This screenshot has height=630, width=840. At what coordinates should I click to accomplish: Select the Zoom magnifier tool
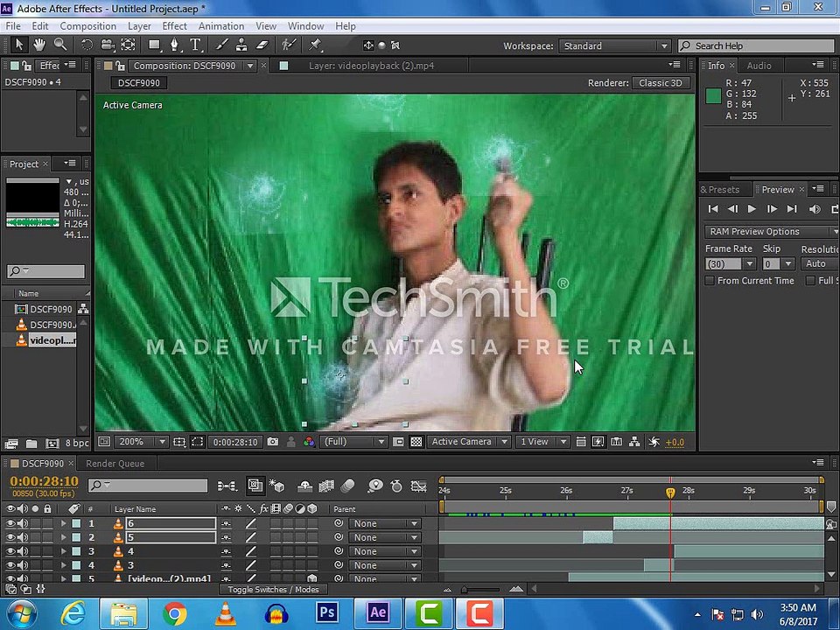click(60, 45)
